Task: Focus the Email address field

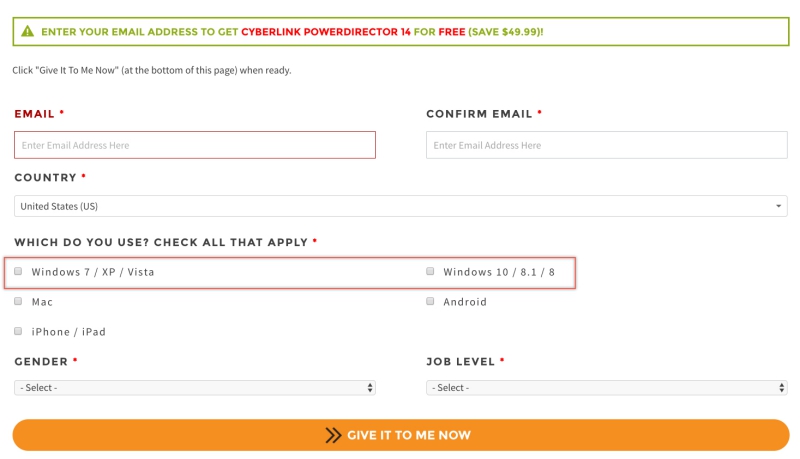Action: pyautogui.click(x=195, y=145)
